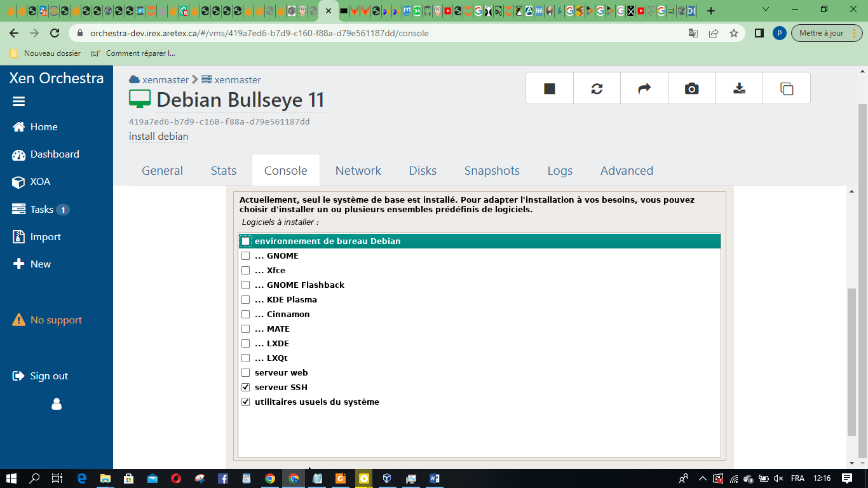
Task: Check the GNOME checkbox
Action: click(x=245, y=256)
